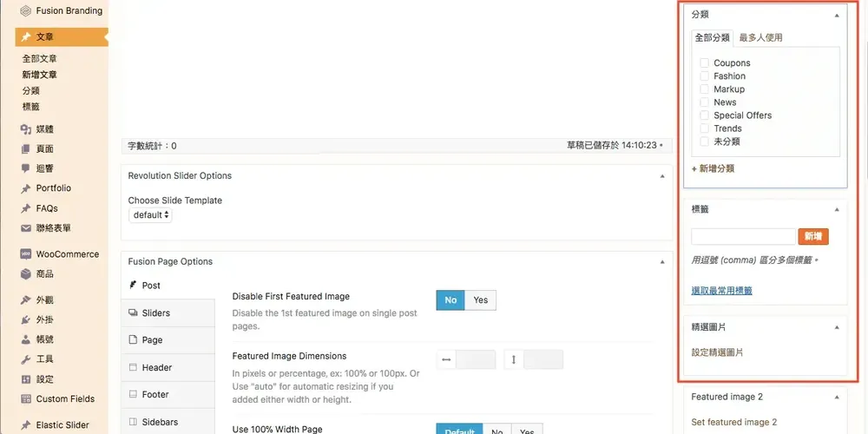Click the Set featured image 2 link

click(x=734, y=422)
